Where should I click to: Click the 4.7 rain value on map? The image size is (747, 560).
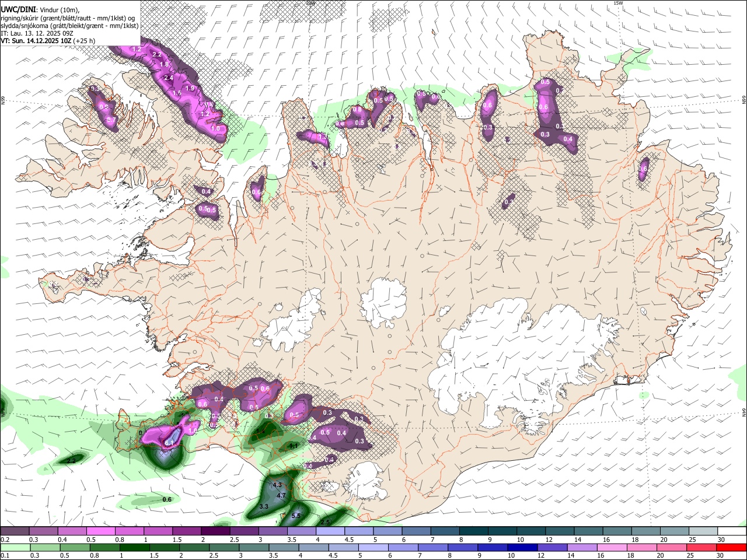[x=281, y=496]
